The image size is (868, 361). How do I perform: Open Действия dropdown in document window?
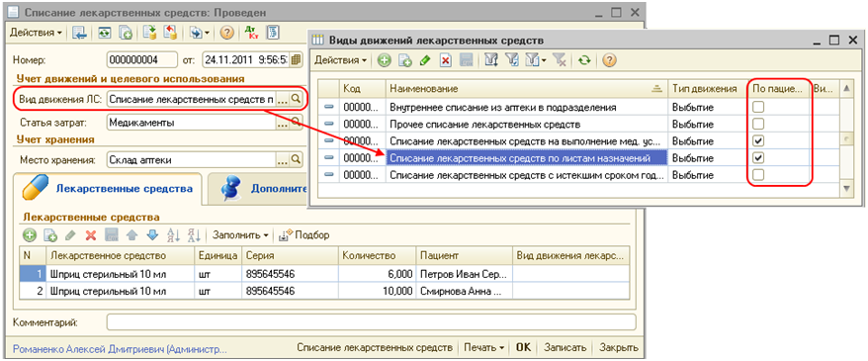[x=36, y=33]
